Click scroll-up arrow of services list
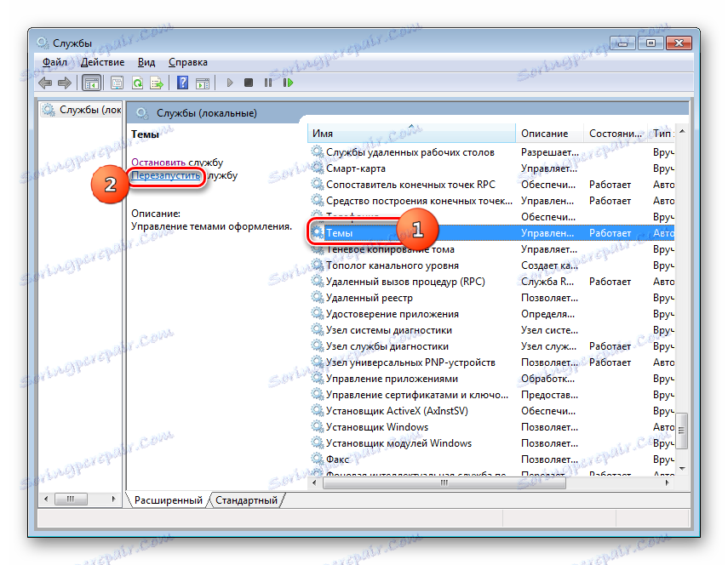 click(682, 132)
